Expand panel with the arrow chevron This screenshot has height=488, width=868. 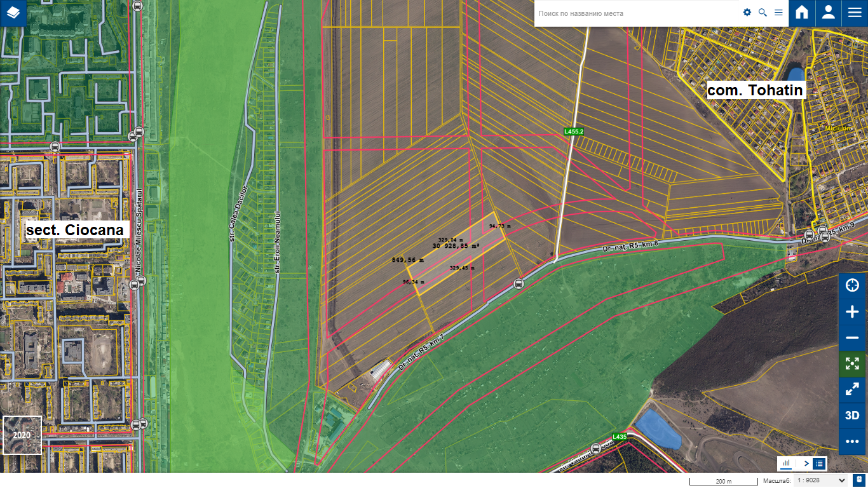[x=806, y=464]
